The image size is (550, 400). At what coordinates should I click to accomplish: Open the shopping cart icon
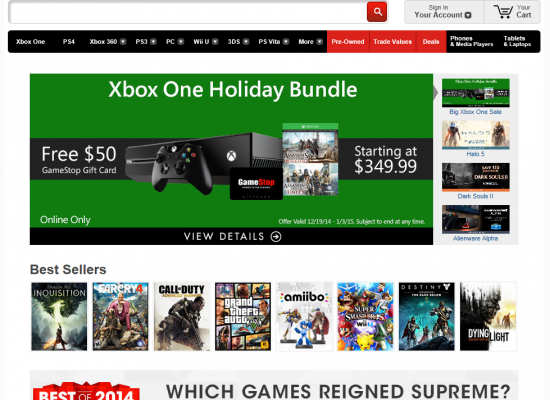[x=503, y=12]
